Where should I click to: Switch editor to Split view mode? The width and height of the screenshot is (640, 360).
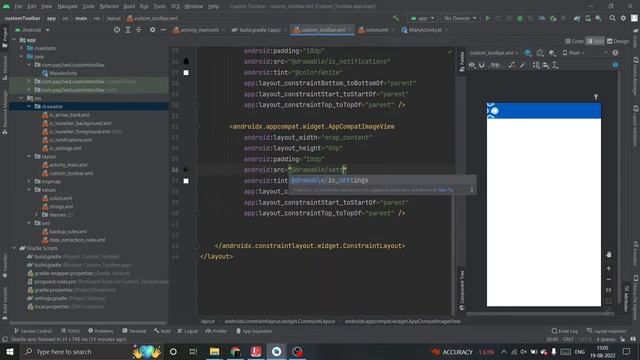point(595,41)
